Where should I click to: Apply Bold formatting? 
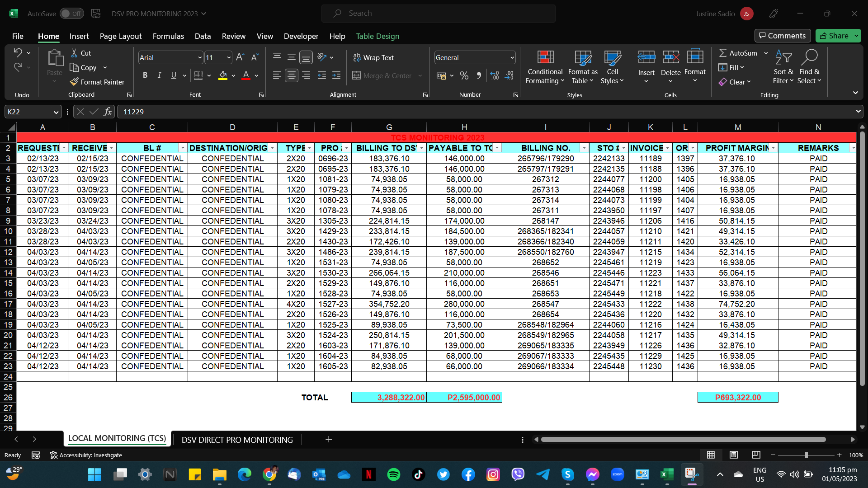pos(145,75)
